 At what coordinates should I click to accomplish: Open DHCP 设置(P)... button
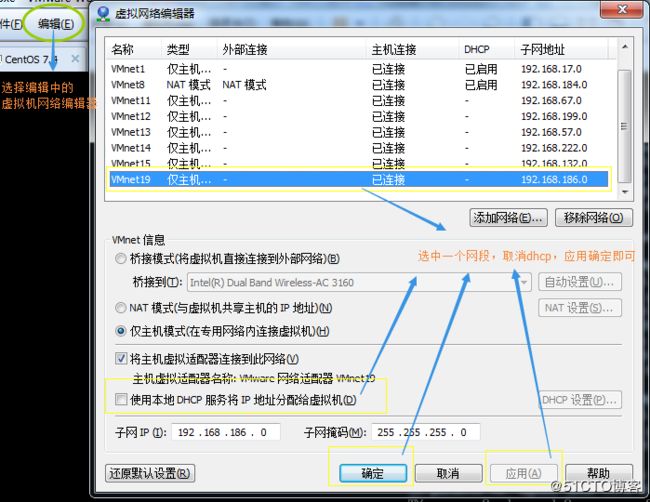pyautogui.click(x=580, y=400)
